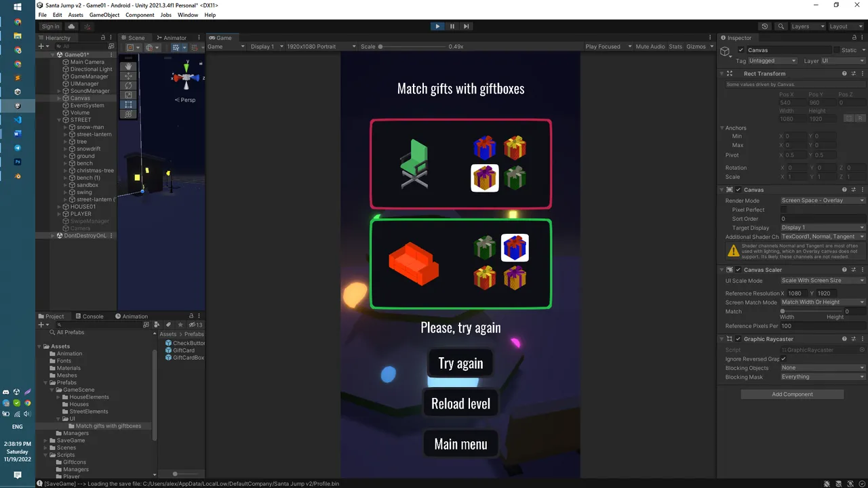
Task: Collapse the Rect Transform component foldout
Action: [722, 73]
